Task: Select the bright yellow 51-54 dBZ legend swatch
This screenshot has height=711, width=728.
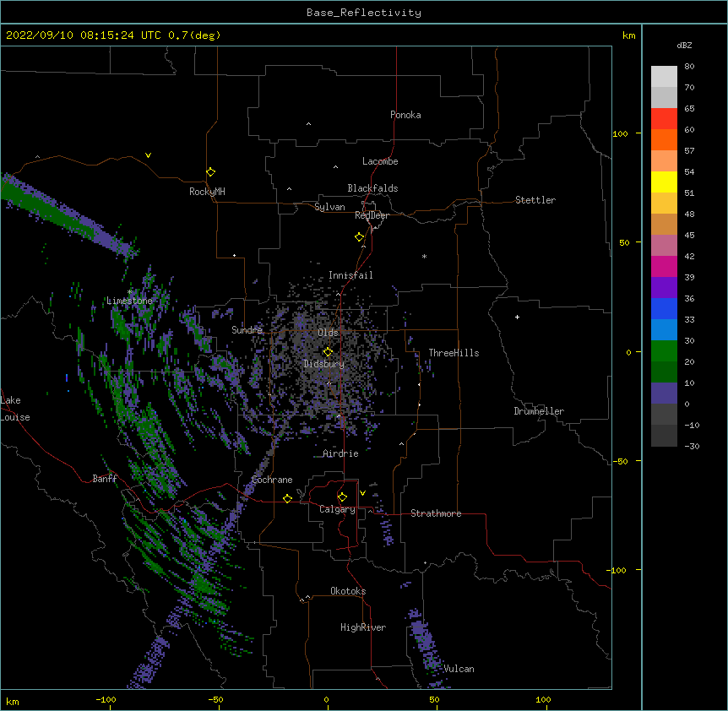Action: (664, 182)
